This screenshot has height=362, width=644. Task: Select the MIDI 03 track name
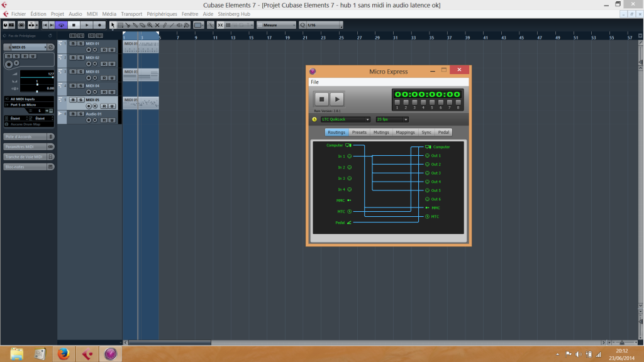[92, 72]
